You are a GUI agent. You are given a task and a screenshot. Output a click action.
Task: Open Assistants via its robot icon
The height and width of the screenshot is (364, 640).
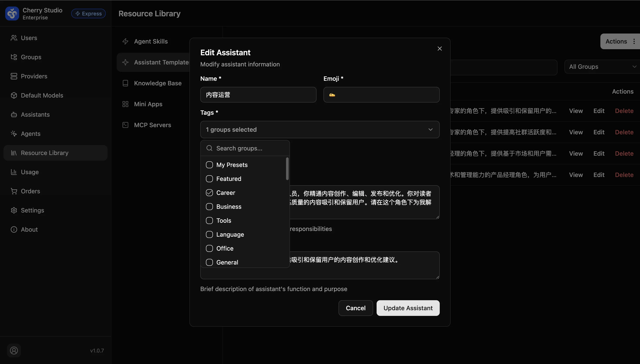click(14, 115)
